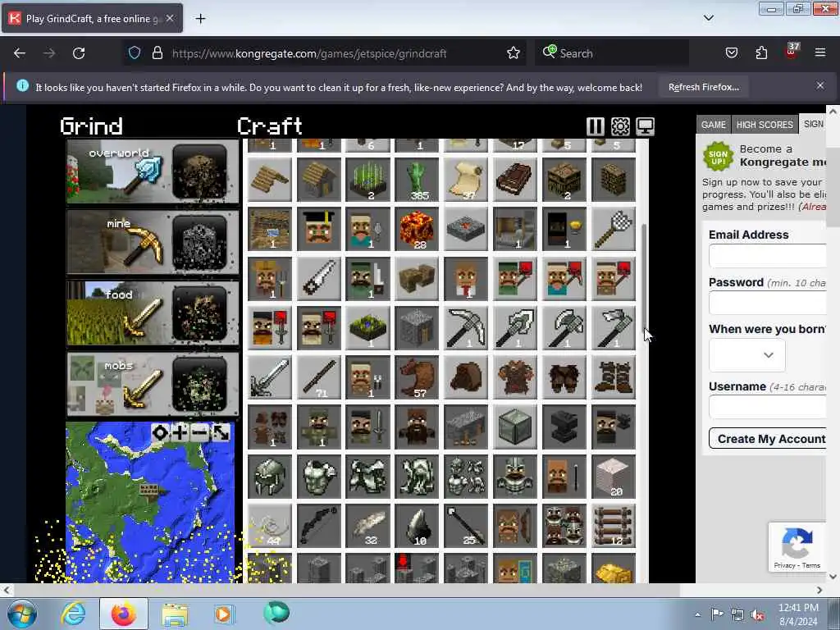The width and height of the screenshot is (840, 630).
Task: Select the hand saw item
Action: pyautogui.click(x=319, y=279)
